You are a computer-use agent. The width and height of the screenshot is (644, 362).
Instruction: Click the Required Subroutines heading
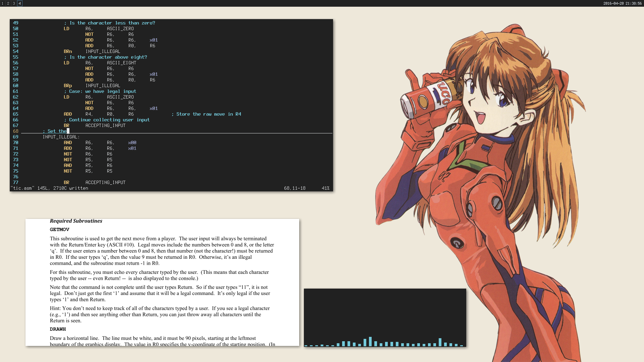(76, 221)
